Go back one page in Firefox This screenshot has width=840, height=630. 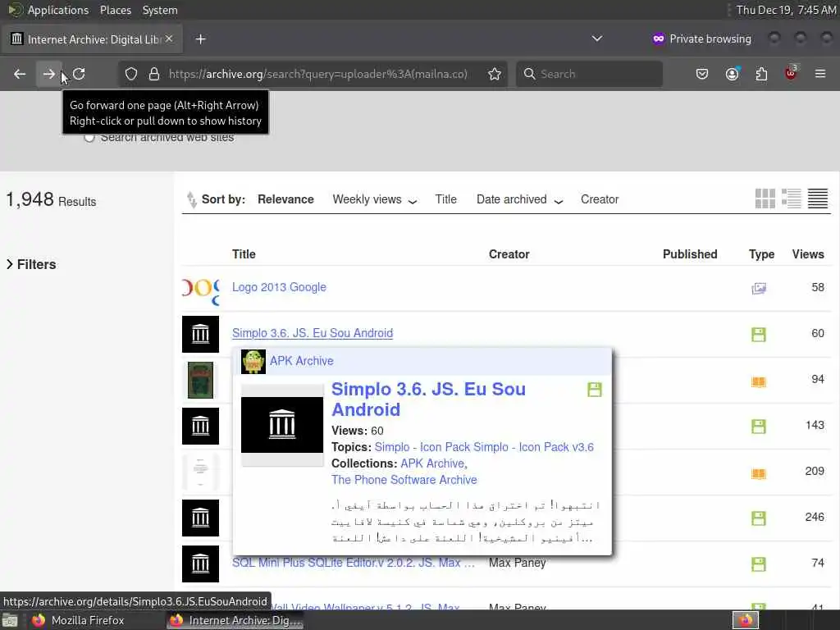pyautogui.click(x=20, y=74)
